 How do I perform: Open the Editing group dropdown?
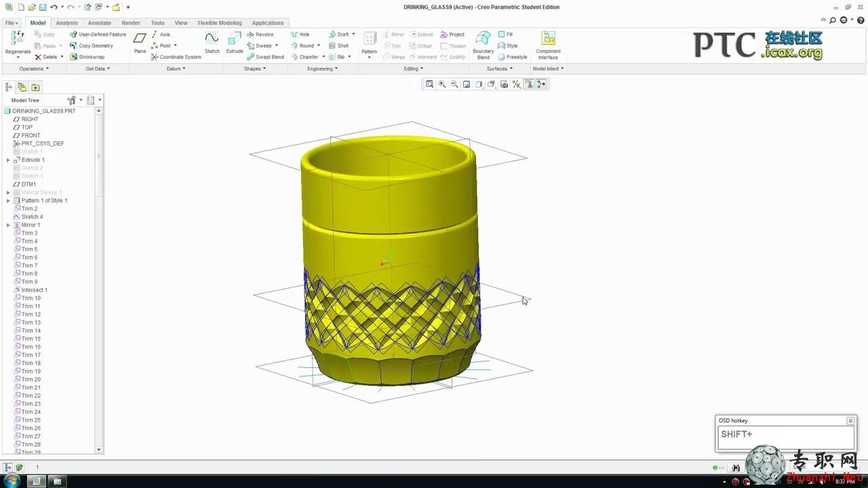pyautogui.click(x=414, y=68)
